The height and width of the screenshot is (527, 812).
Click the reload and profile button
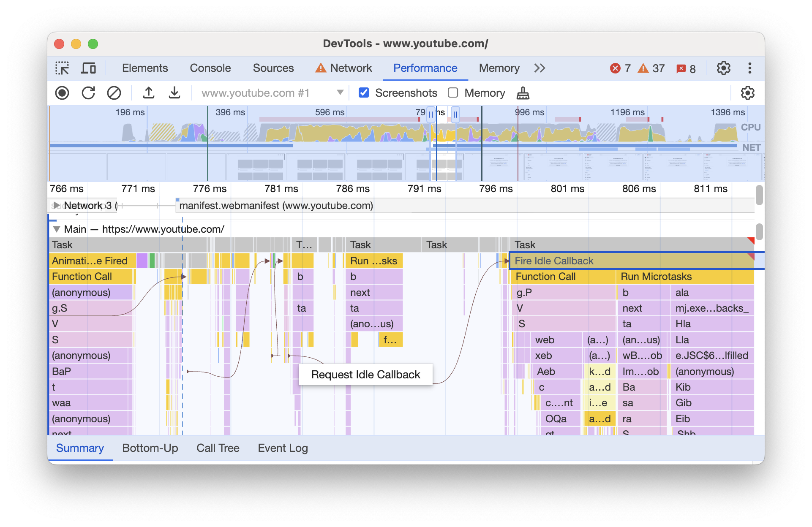87,92
